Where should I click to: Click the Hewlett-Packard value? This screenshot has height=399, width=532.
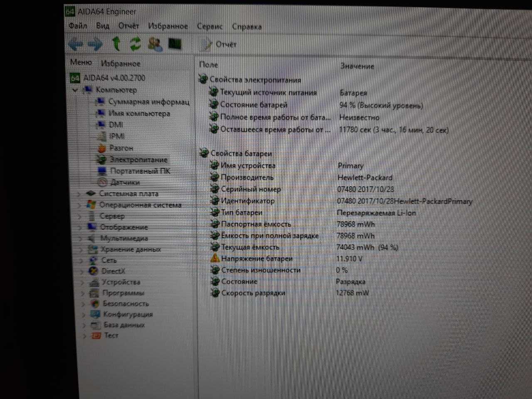pos(365,177)
